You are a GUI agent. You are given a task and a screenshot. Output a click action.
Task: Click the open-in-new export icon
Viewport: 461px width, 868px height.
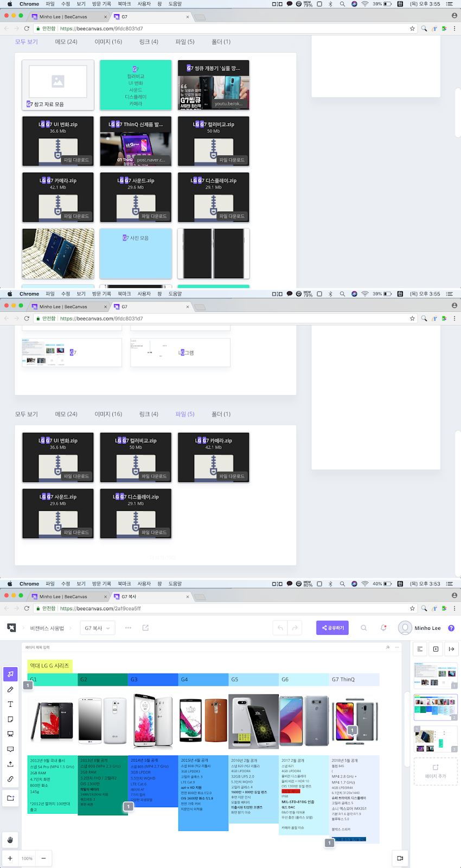[x=145, y=628]
